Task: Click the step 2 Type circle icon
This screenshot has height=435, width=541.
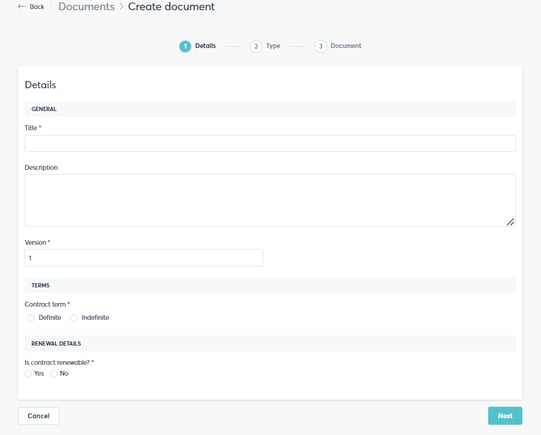Action: (256, 46)
